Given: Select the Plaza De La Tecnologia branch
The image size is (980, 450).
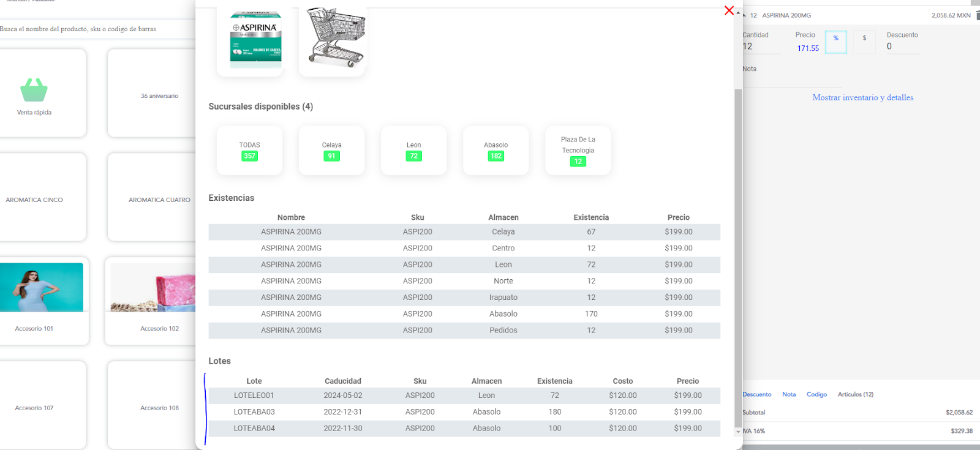Looking at the screenshot, I should click(x=578, y=151).
